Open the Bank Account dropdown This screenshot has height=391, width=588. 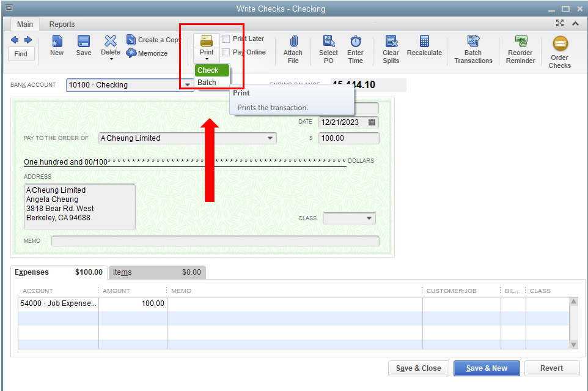pyautogui.click(x=188, y=85)
